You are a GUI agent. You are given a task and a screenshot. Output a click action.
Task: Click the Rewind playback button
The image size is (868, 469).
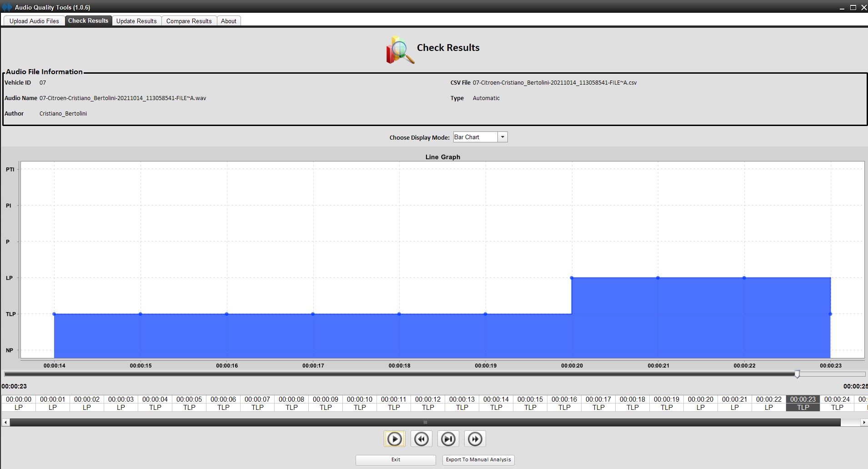point(421,439)
